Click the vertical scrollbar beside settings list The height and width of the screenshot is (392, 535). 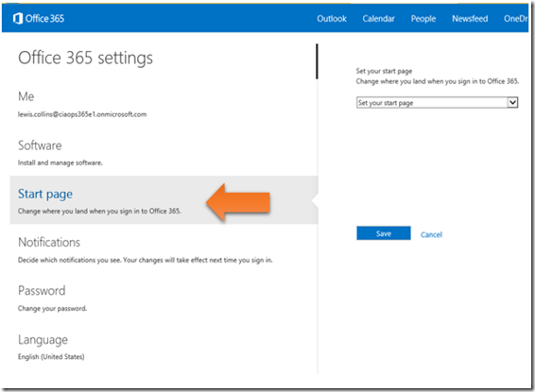pos(317,61)
